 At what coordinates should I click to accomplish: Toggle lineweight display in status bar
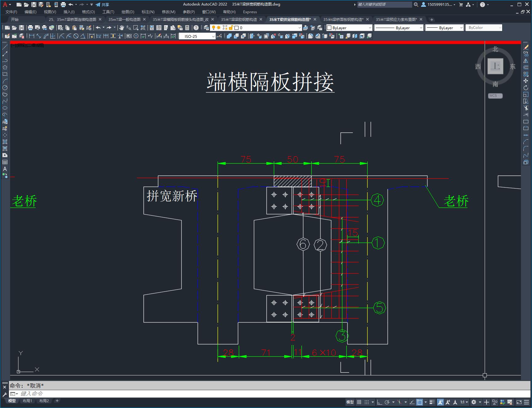click(x=432, y=402)
